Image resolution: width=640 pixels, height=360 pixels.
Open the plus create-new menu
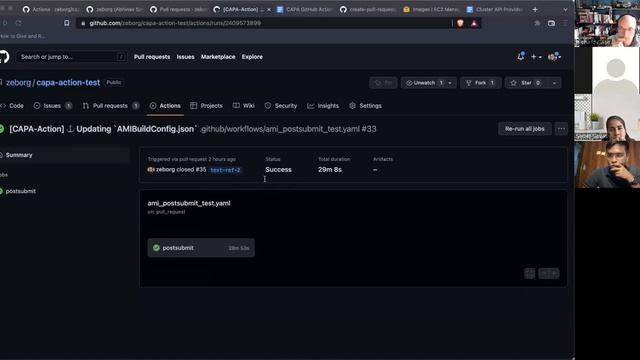point(536,57)
